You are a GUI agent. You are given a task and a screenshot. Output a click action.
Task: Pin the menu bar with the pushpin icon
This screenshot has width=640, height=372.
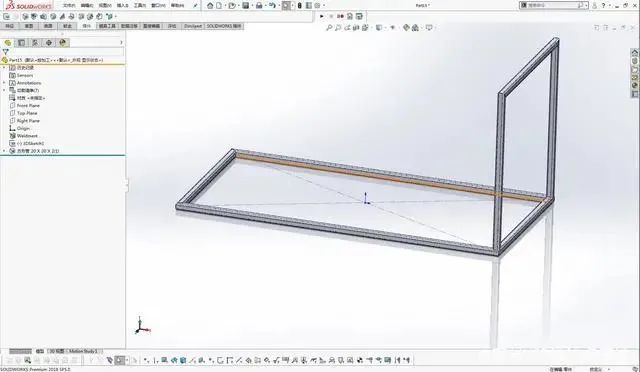click(196, 6)
